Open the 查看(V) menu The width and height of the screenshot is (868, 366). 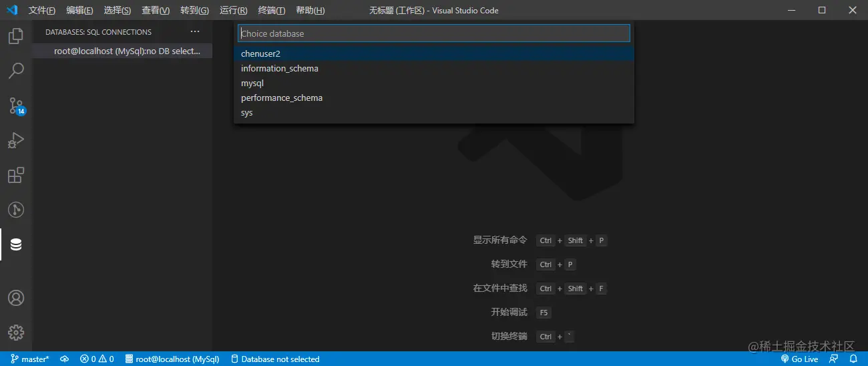[x=156, y=10]
